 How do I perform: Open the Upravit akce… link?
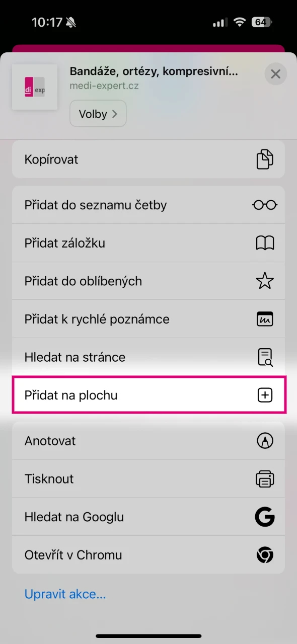[x=65, y=594]
